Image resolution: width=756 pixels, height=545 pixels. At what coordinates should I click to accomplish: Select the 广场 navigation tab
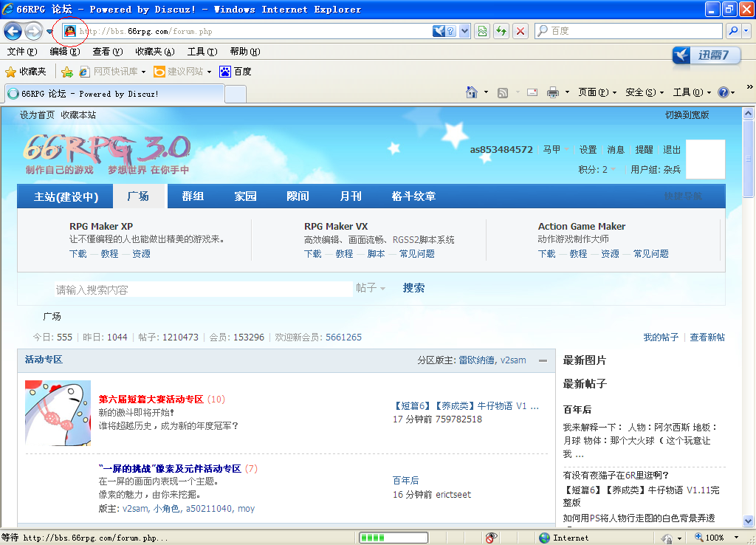click(x=138, y=196)
